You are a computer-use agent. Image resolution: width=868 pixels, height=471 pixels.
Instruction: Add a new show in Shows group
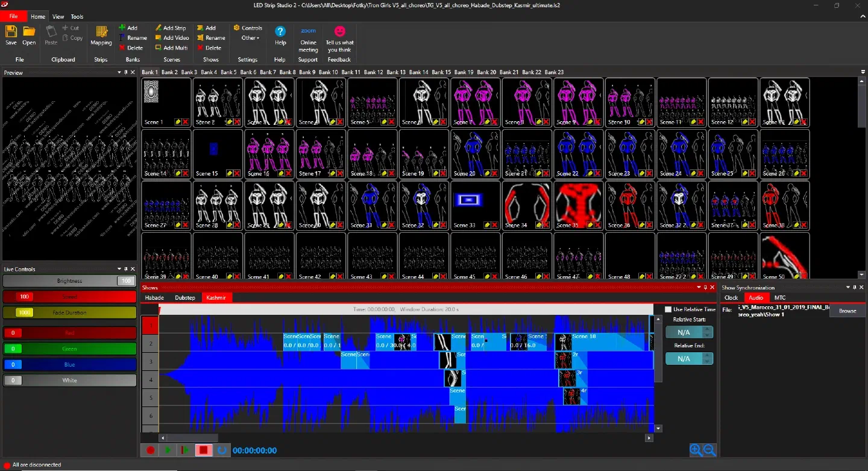click(206, 28)
